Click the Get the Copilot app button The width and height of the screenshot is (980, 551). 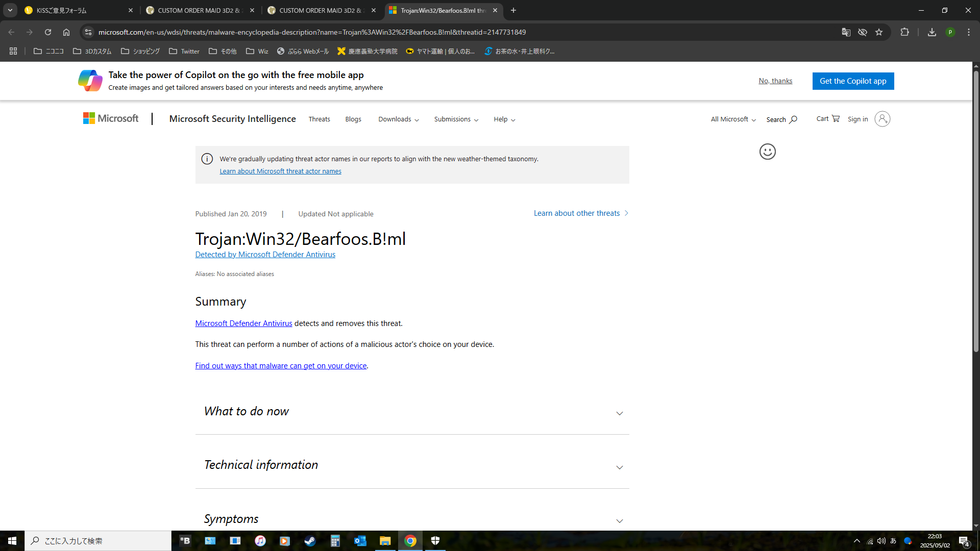[853, 81]
